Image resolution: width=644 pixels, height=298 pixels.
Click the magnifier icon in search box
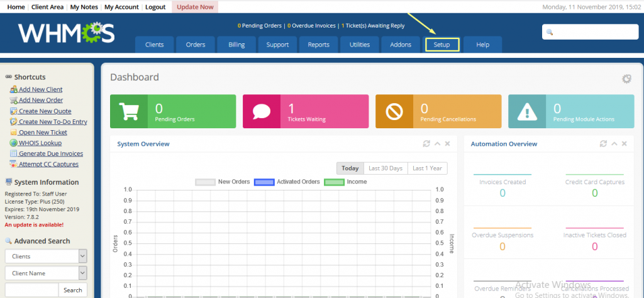[x=550, y=32]
